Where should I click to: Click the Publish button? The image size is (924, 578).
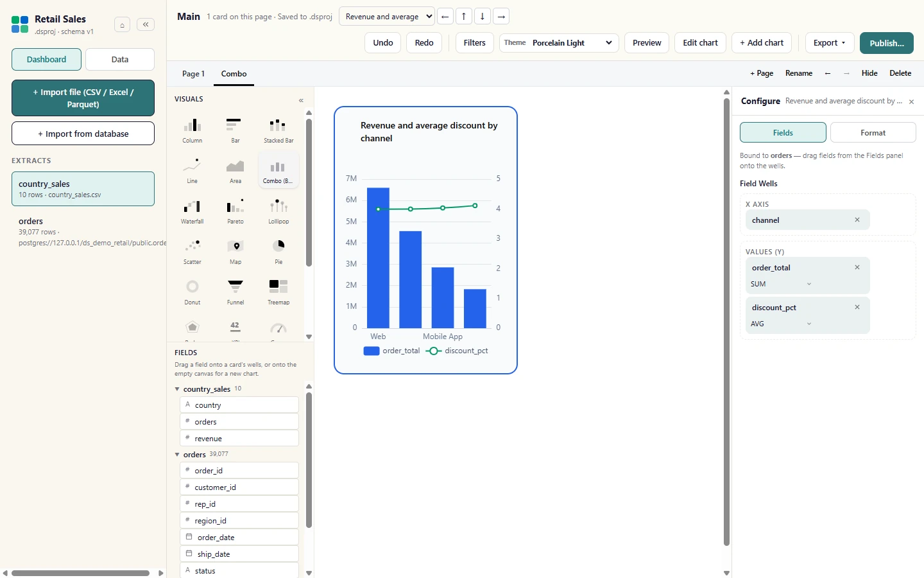(x=887, y=43)
